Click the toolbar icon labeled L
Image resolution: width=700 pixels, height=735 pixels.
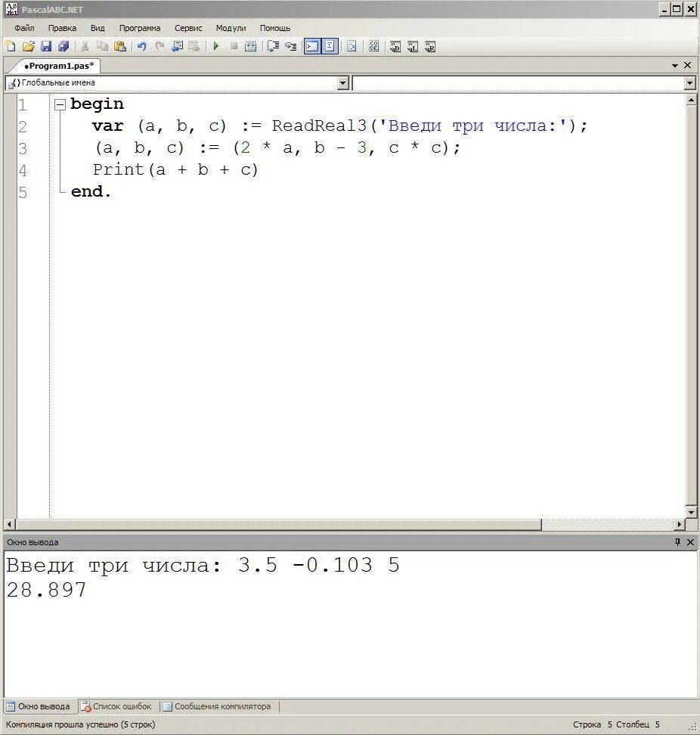pos(412,46)
